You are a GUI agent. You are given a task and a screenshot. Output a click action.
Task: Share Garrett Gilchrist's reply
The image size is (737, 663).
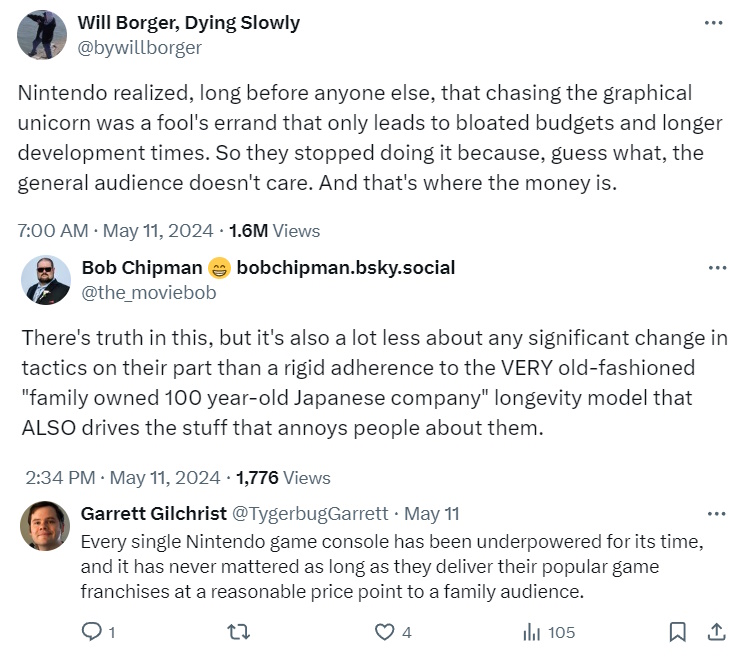pyautogui.click(x=716, y=632)
